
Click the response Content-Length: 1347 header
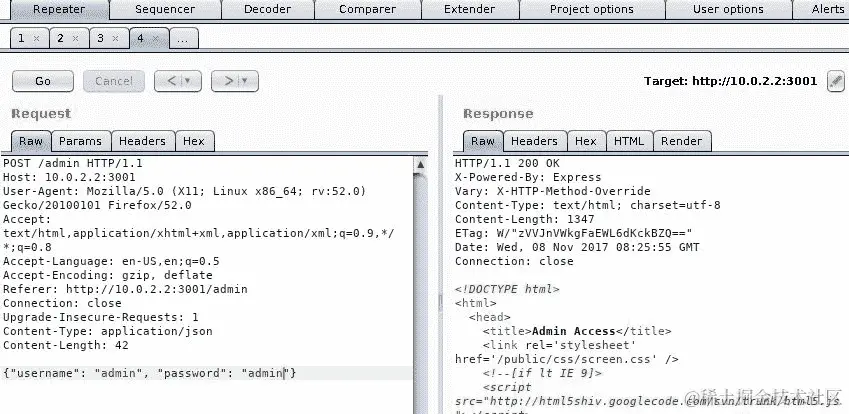525,219
